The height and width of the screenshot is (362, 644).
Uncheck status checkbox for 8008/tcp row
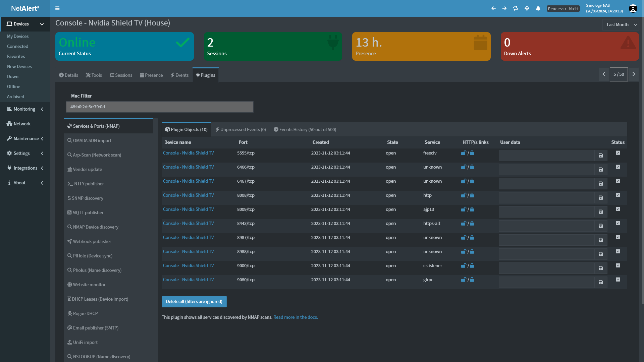[x=618, y=195]
